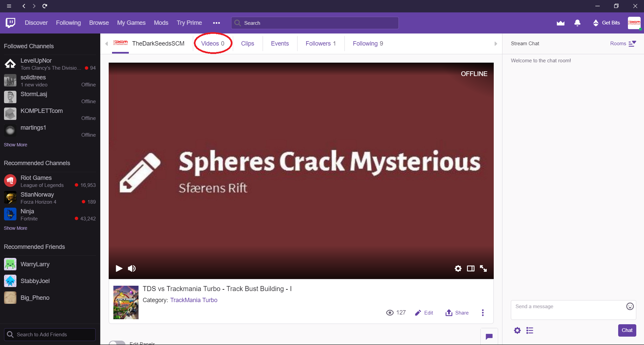Click the Twitch logo home icon
Image resolution: width=644 pixels, height=345 pixels.
coord(10,23)
